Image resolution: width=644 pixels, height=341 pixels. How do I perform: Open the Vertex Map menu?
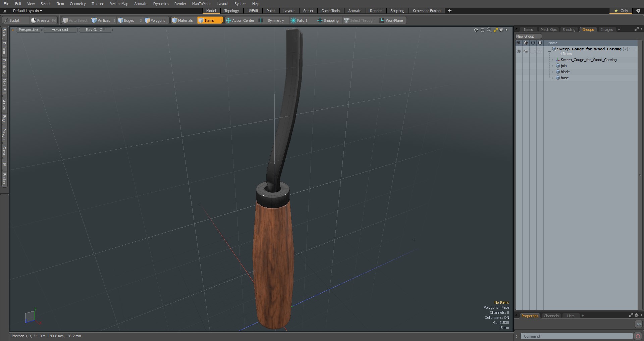click(x=119, y=4)
